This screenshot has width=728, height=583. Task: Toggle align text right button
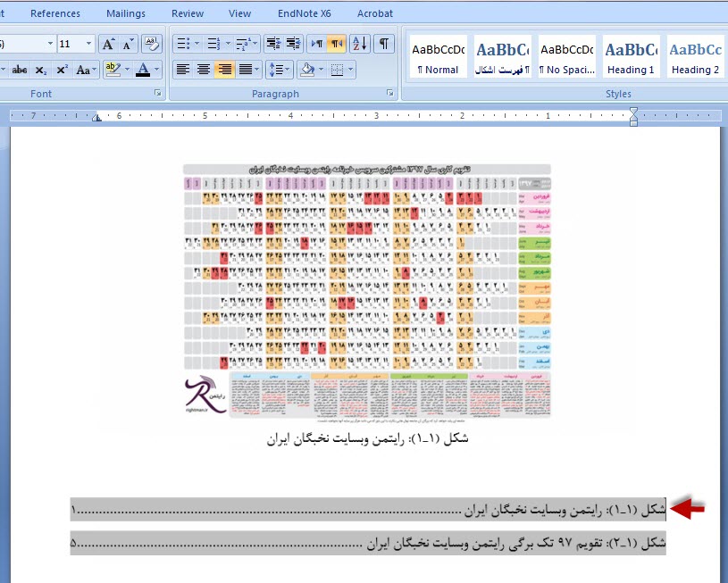224,70
